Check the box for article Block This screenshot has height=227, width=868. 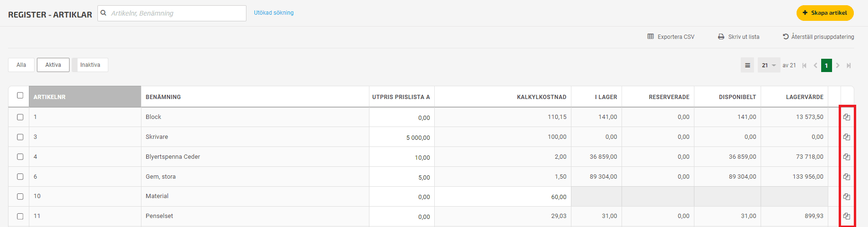pyautogui.click(x=20, y=117)
